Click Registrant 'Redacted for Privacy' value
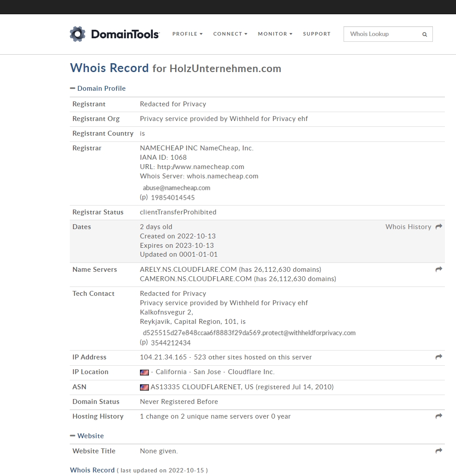This screenshot has height=476, width=456. pos(173,104)
